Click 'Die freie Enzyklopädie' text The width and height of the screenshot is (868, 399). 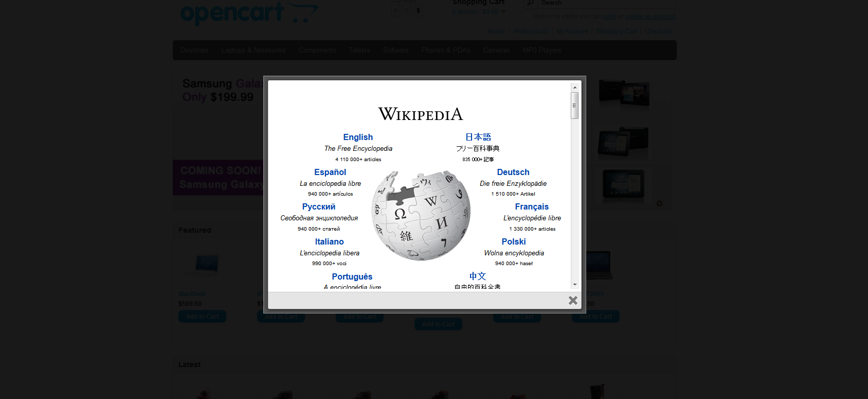tap(513, 183)
